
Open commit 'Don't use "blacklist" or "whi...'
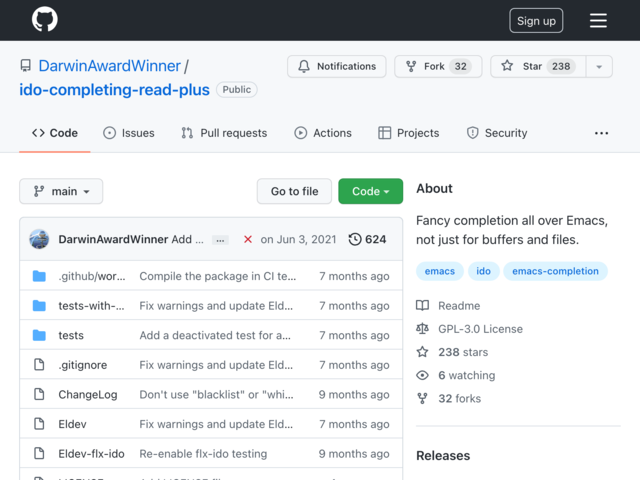coord(216,395)
